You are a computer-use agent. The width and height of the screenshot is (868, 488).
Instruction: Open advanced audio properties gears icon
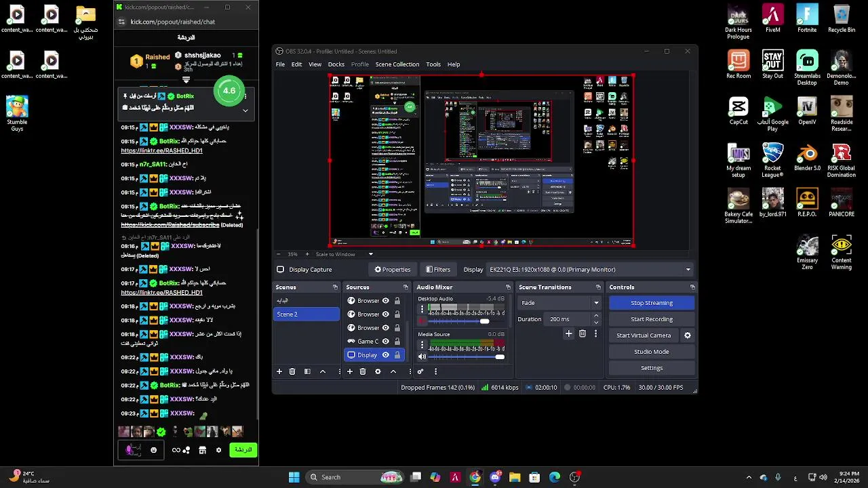[420, 371]
